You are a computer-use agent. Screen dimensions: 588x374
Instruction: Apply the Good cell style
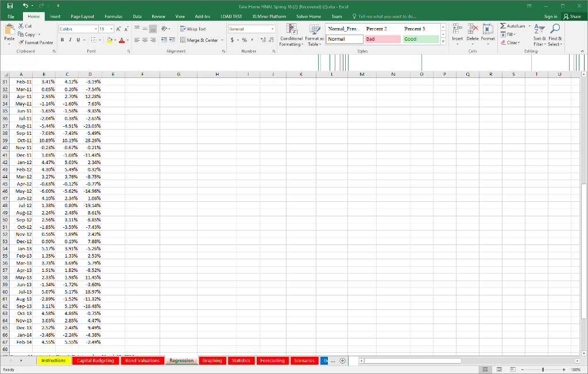point(421,39)
